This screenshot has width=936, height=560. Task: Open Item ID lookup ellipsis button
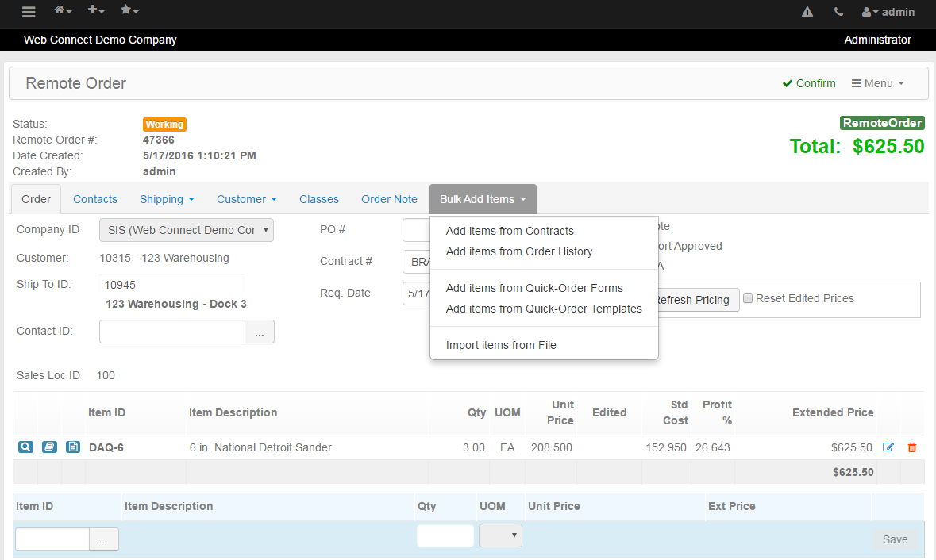pos(104,539)
